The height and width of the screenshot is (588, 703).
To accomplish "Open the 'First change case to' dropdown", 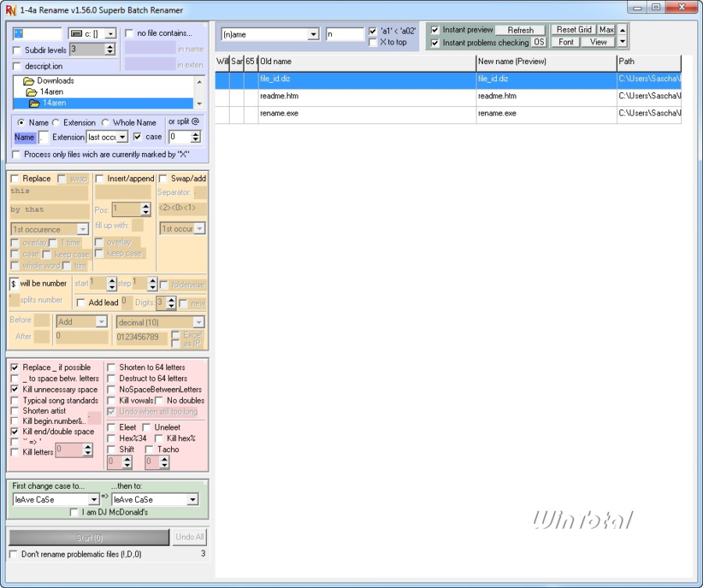I will click(x=94, y=500).
